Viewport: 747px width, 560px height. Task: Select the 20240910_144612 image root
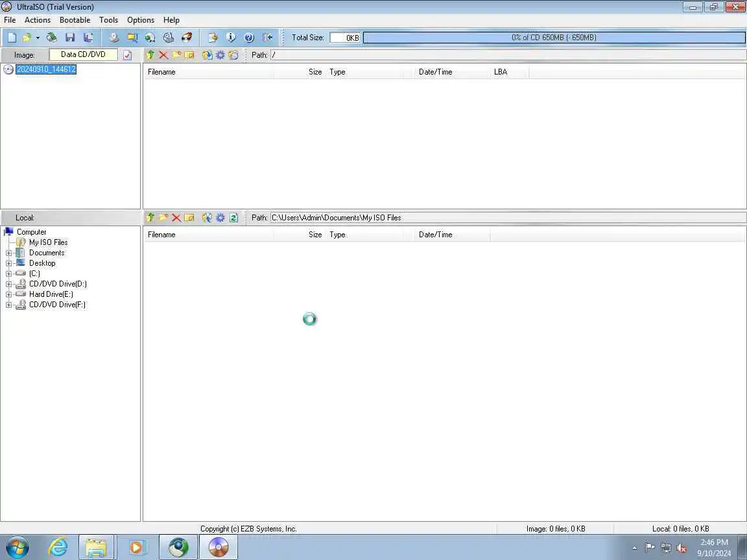(46, 69)
